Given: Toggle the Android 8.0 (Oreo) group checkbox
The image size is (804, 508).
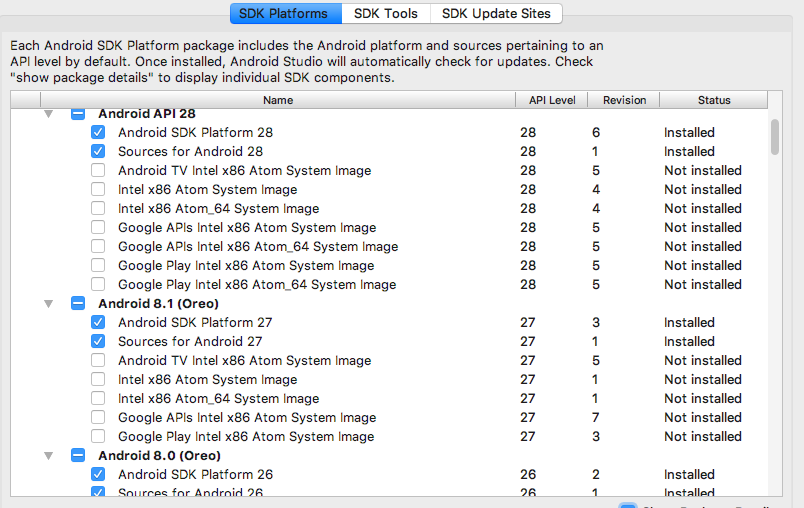Looking at the screenshot, I should (x=78, y=455).
